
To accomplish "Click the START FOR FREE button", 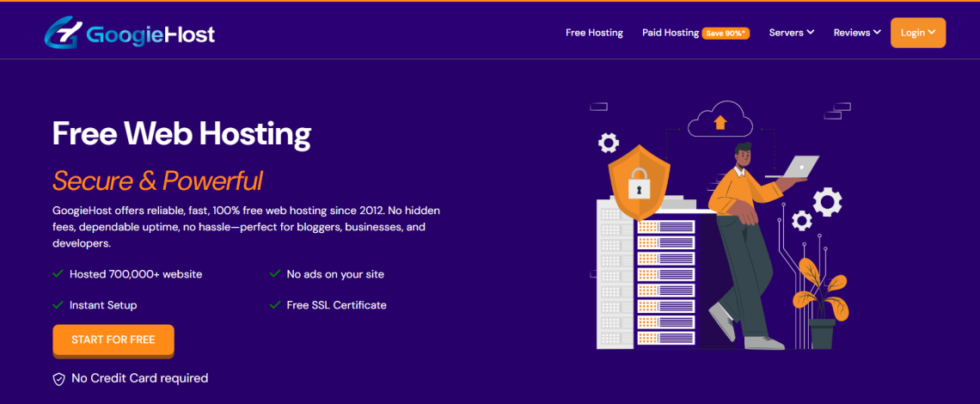I will 113,340.
